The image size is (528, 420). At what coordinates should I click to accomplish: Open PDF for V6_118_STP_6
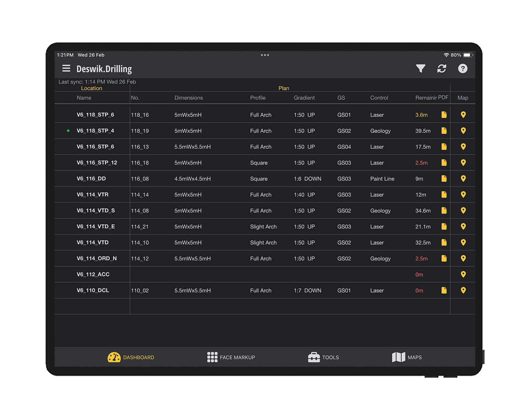(x=444, y=115)
